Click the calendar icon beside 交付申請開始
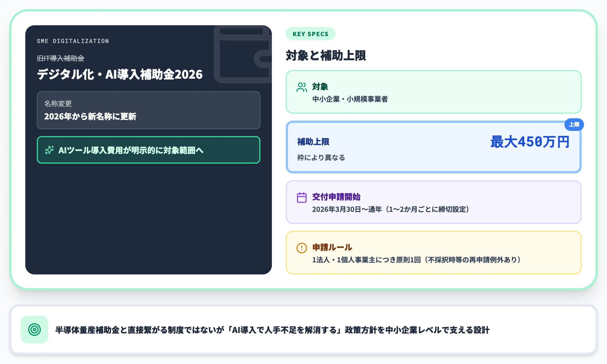The width and height of the screenshot is (607, 364). pos(301,197)
